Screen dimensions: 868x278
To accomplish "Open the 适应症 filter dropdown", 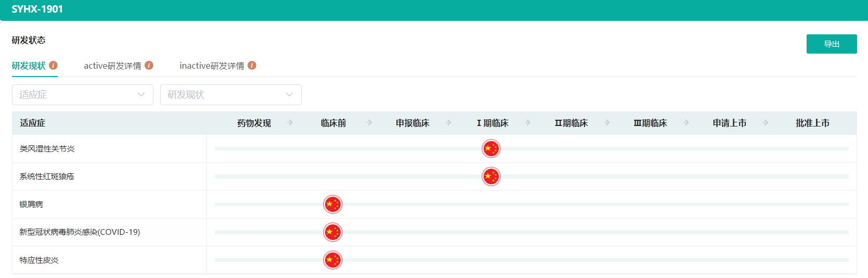I will [x=83, y=95].
